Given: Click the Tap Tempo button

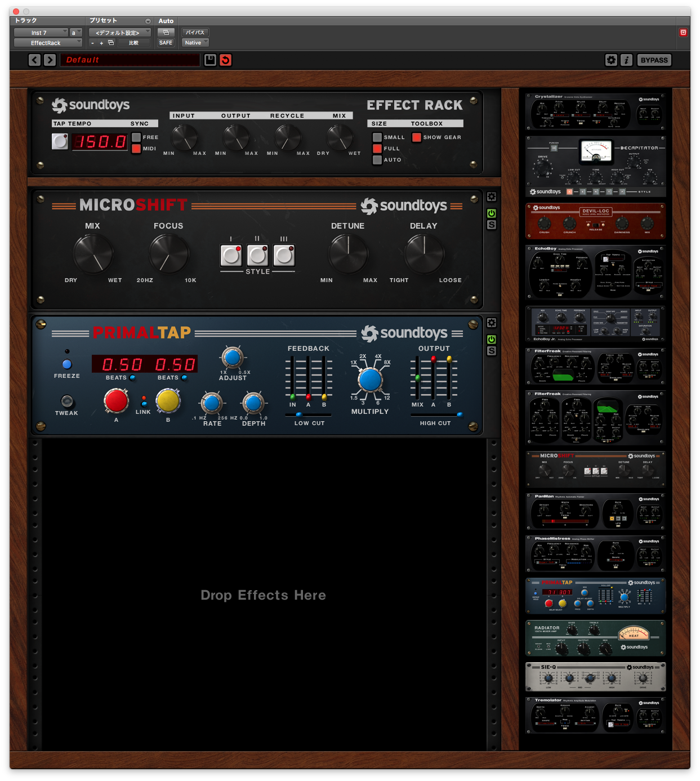Looking at the screenshot, I should (x=60, y=141).
